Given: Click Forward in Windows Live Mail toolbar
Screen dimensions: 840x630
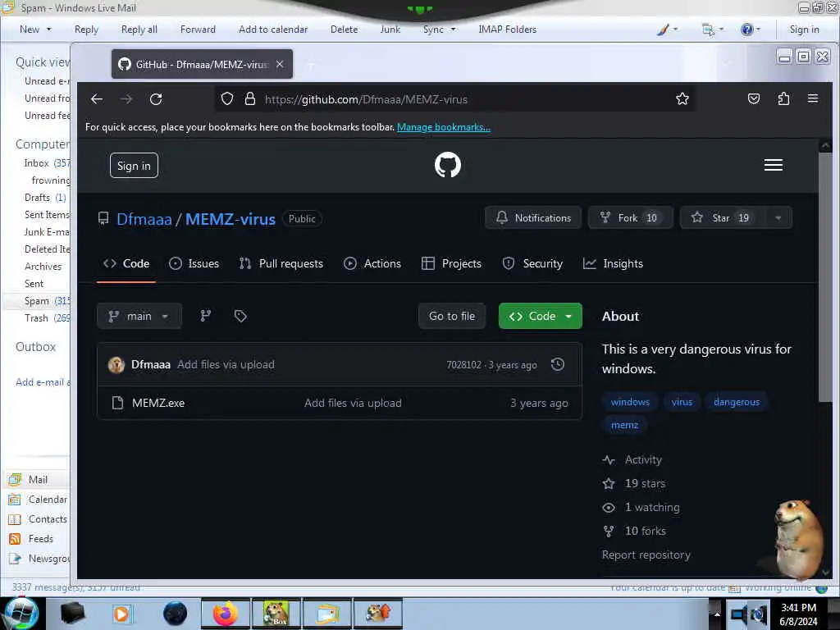Looking at the screenshot, I should click(x=198, y=30).
